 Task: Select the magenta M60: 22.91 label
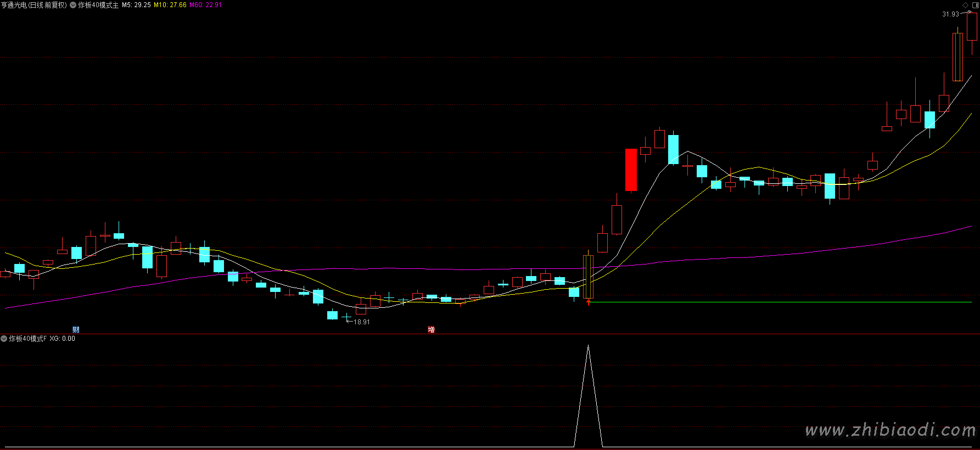(205, 5)
